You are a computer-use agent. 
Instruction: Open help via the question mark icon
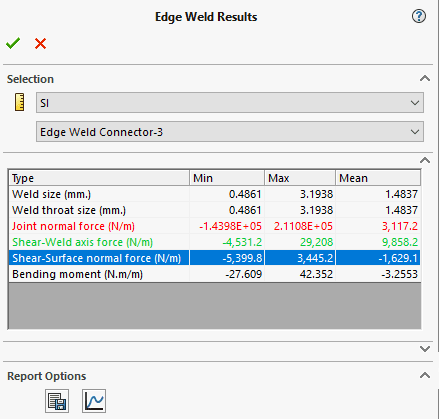419,16
